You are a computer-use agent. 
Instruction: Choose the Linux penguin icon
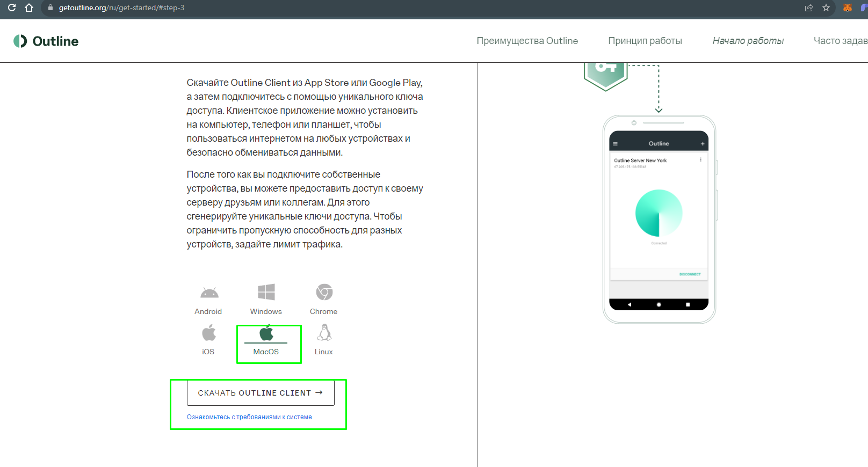click(324, 333)
